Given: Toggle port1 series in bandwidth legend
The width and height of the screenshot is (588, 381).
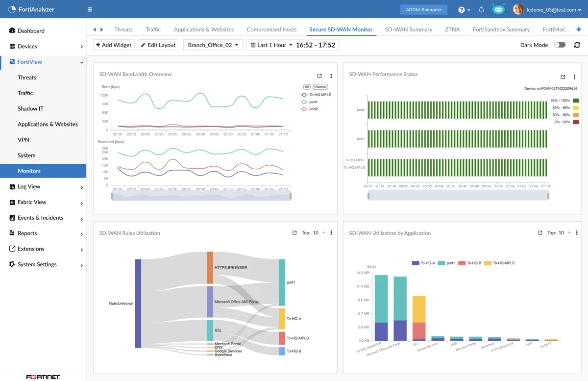Looking at the screenshot, I should tap(309, 102).
